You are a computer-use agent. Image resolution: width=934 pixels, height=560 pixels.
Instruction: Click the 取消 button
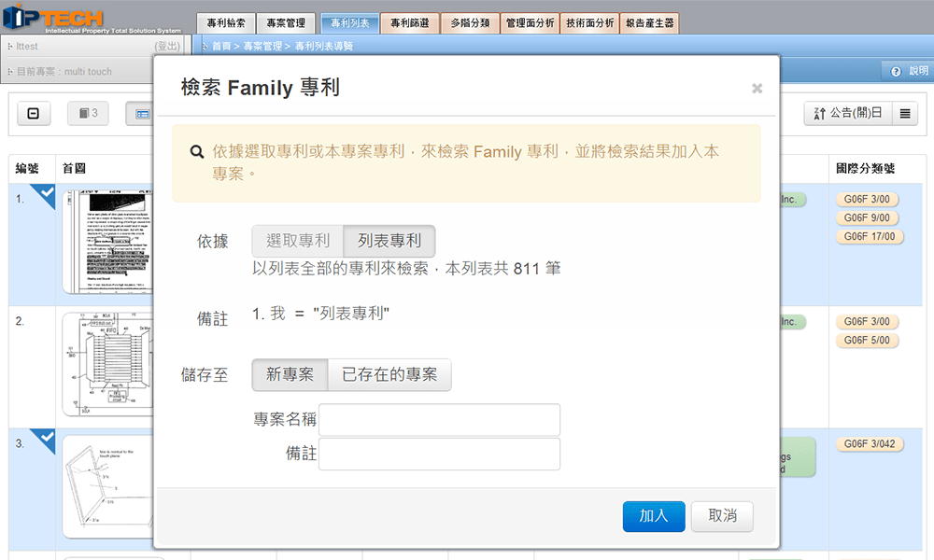(x=723, y=516)
